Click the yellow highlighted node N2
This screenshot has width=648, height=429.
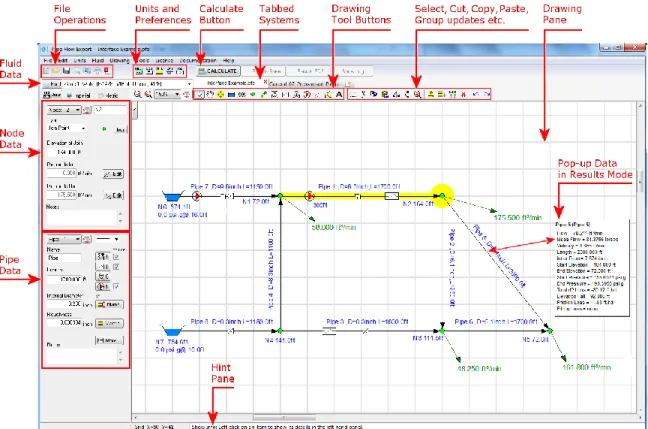442,196
